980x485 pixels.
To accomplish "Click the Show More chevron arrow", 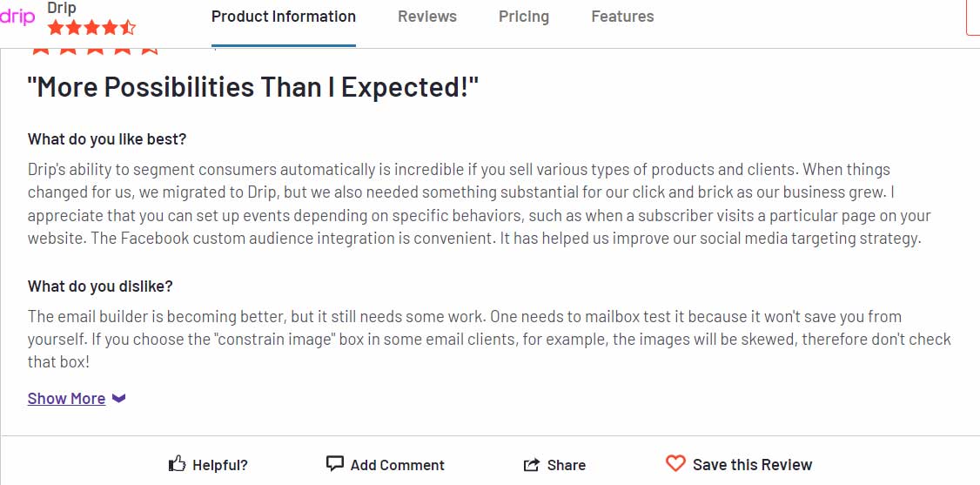I will tap(118, 398).
